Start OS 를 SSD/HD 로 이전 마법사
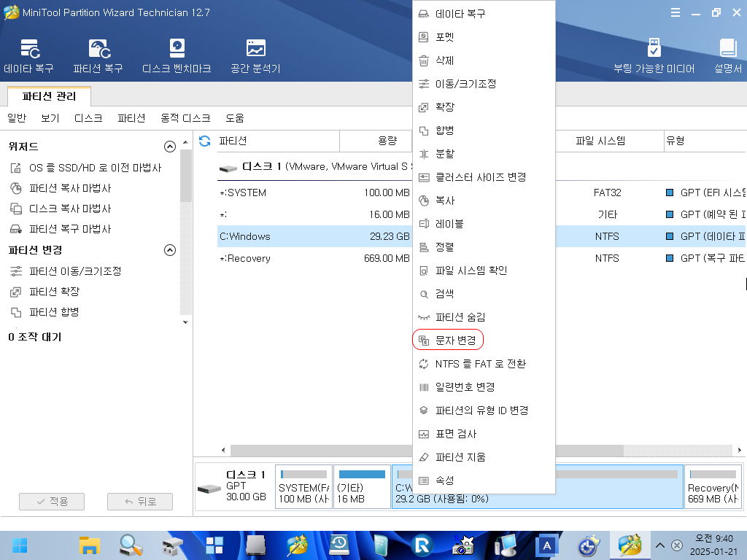 pos(86,168)
